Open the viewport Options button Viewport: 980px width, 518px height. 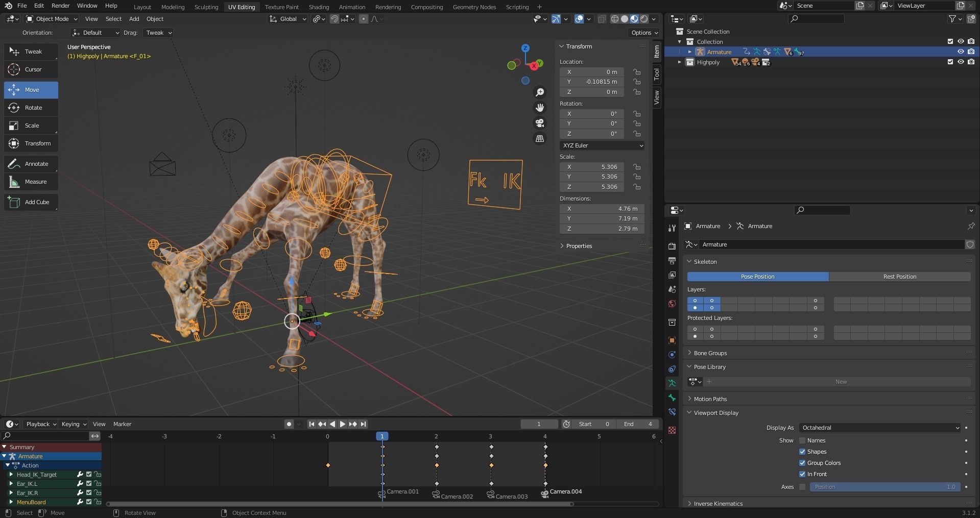(644, 33)
